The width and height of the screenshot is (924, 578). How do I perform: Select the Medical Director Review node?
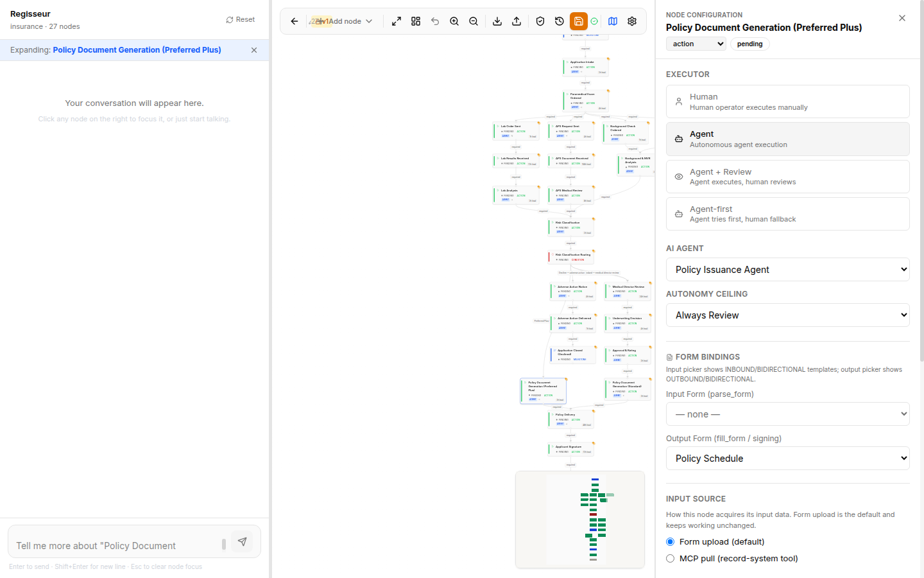(628, 291)
